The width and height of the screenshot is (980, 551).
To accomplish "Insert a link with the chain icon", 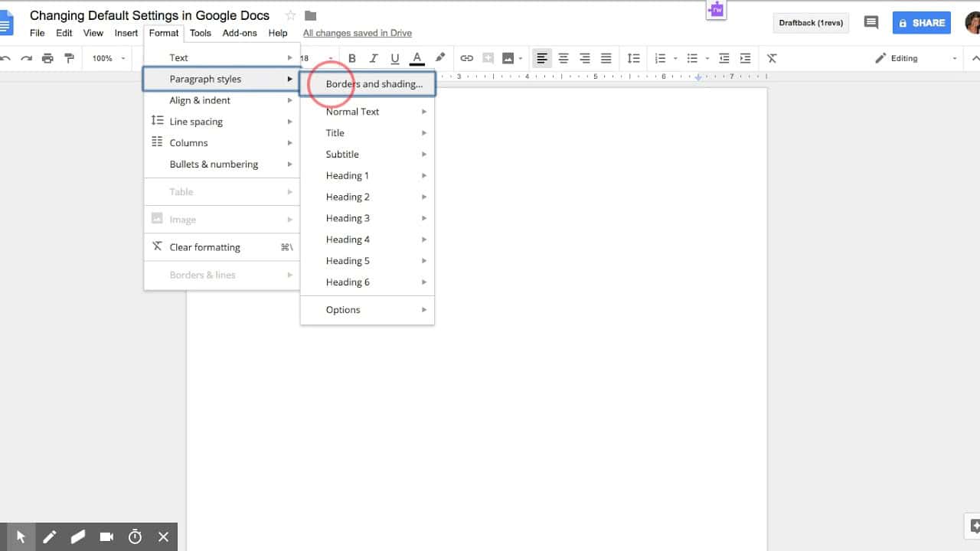I will coord(466,58).
